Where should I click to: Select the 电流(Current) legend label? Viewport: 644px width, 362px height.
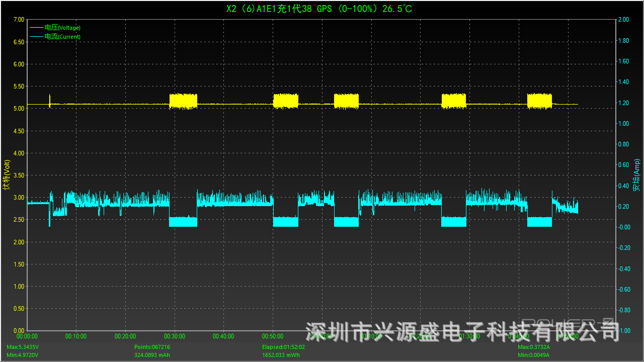tap(62, 37)
